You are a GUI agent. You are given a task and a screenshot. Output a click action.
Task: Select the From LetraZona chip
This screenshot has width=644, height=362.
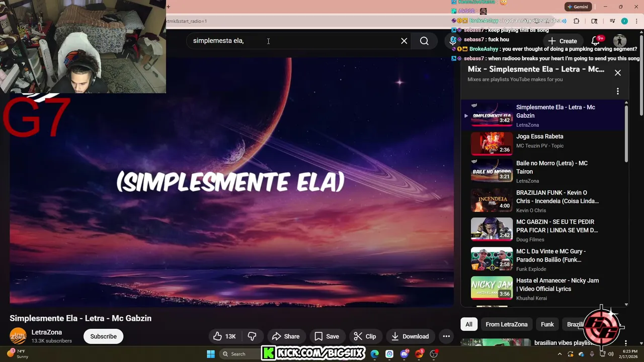click(x=507, y=324)
